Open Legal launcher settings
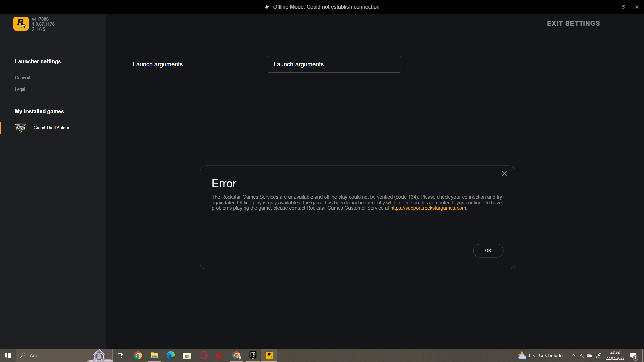The image size is (644, 362). (x=20, y=89)
